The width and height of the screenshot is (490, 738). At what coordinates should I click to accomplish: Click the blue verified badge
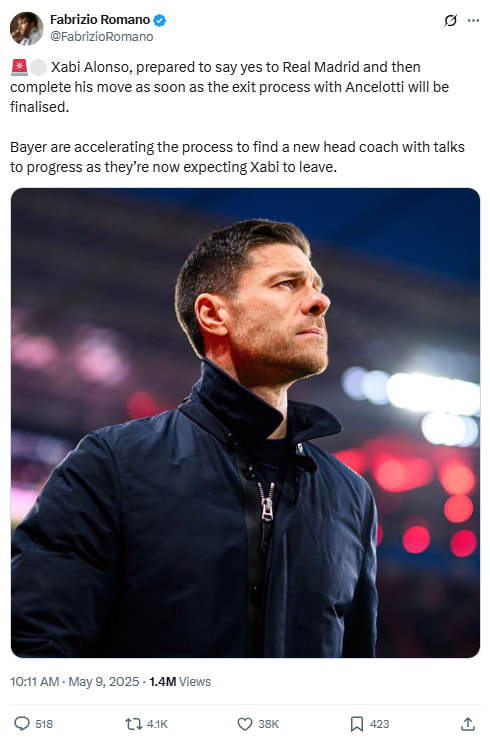pyautogui.click(x=160, y=20)
